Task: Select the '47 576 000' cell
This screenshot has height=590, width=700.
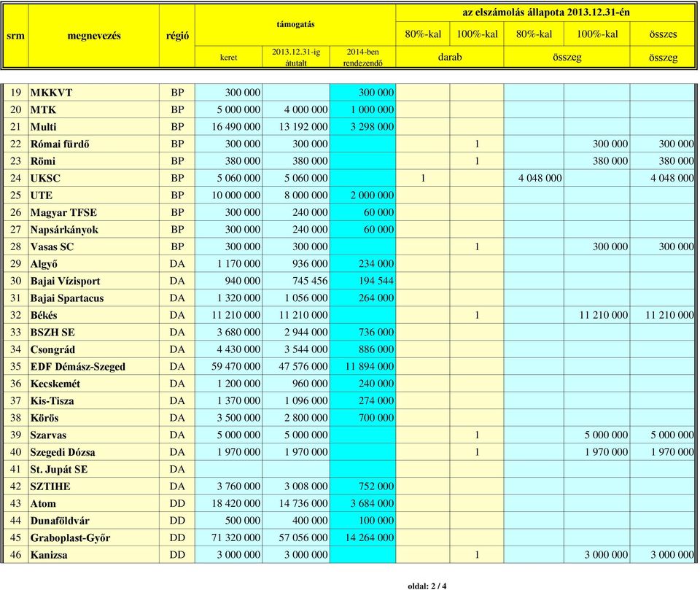Action: [x=296, y=366]
